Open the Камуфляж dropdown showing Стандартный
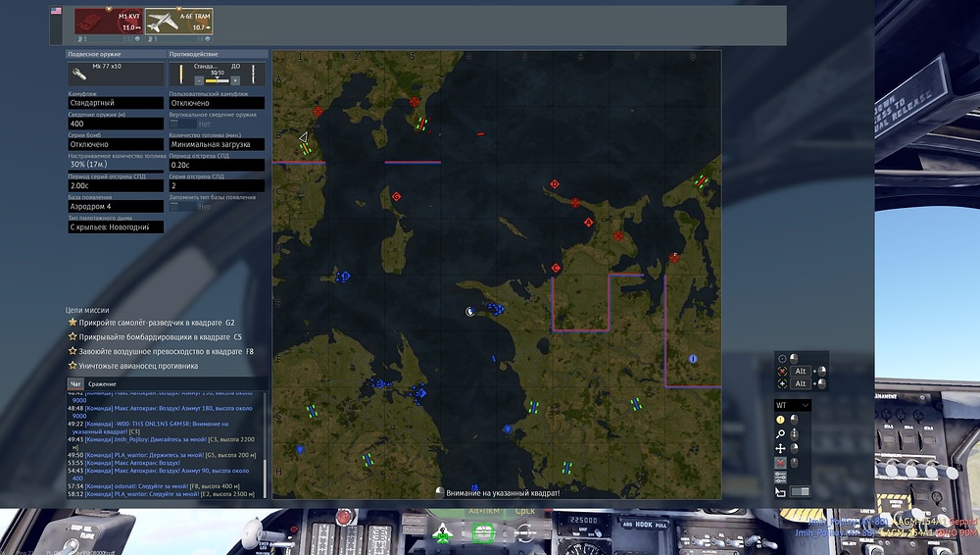Viewport: 980px width, 555px height. pyautogui.click(x=116, y=103)
